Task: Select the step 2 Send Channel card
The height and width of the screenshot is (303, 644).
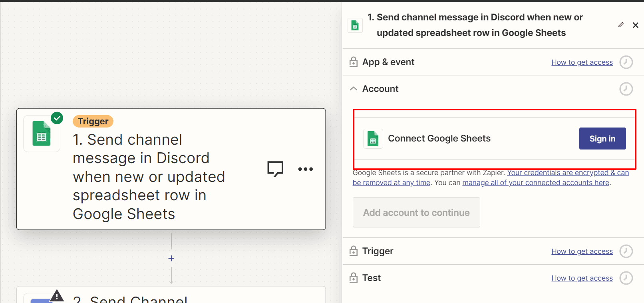Action: 171,295
